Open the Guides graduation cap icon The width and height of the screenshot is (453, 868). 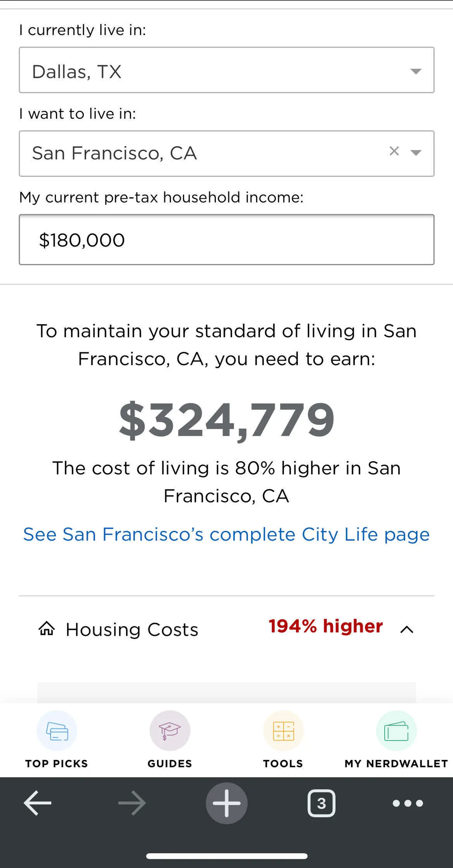click(170, 731)
